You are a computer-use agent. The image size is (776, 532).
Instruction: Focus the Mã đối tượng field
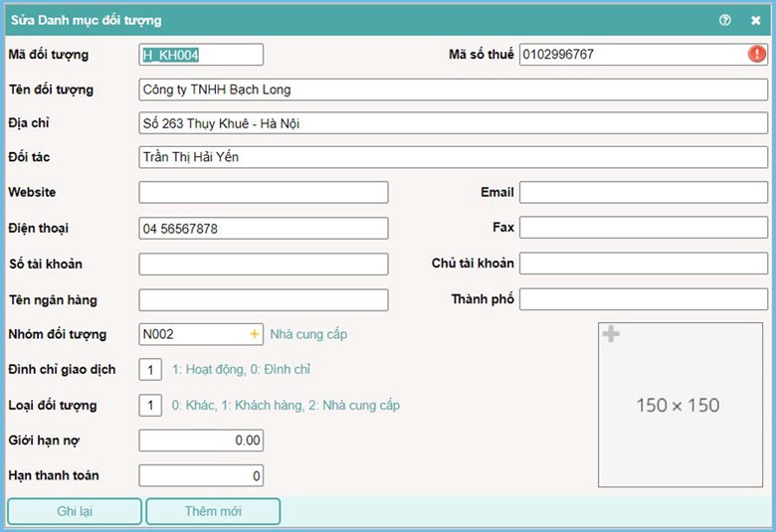tap(201, 55)
